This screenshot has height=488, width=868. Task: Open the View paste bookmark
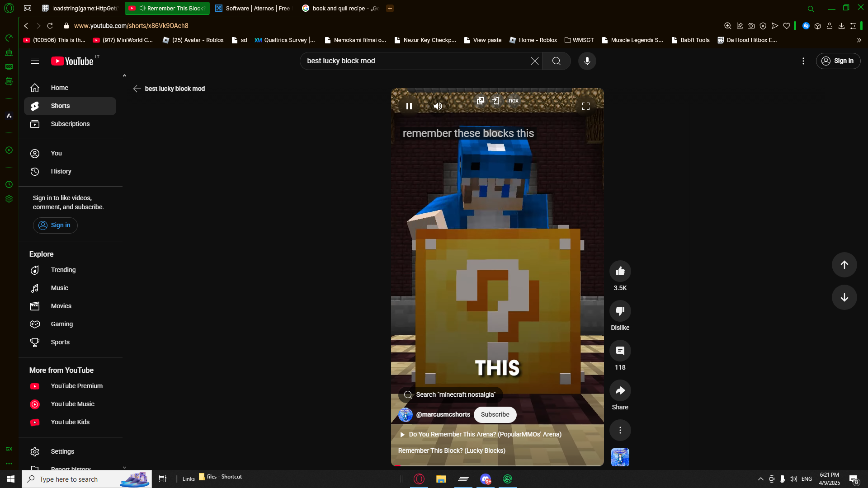tap(482, 40)
